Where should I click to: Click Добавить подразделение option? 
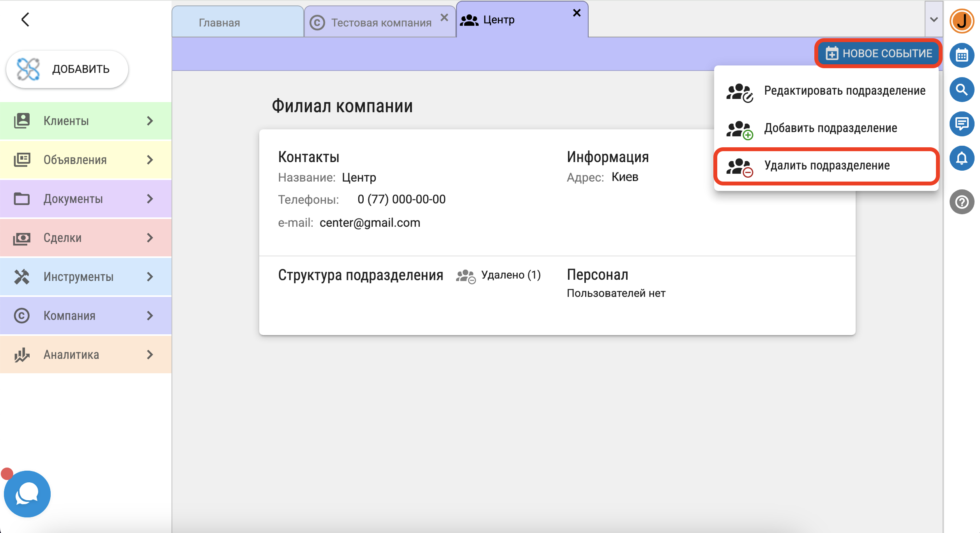point(826,128)
